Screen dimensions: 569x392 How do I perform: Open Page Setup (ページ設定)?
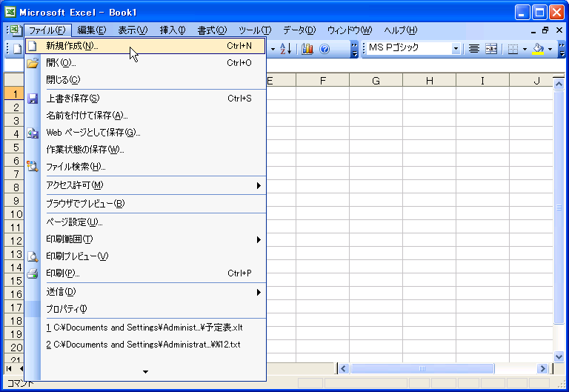pos(145,222)
